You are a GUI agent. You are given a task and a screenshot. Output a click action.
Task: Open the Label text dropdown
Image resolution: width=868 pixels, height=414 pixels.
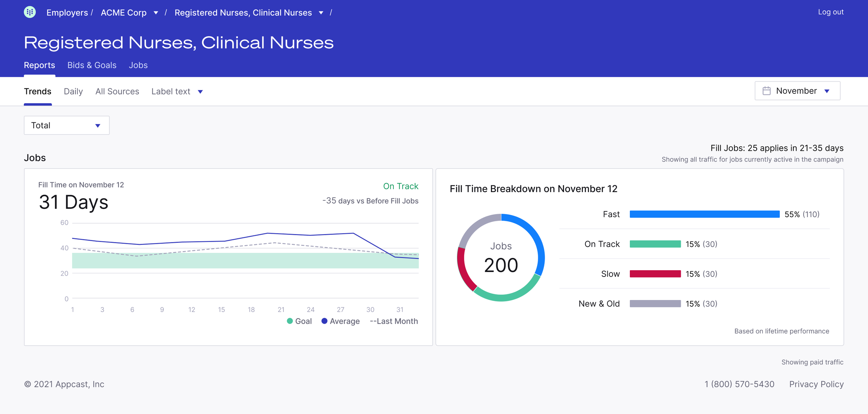177,92
